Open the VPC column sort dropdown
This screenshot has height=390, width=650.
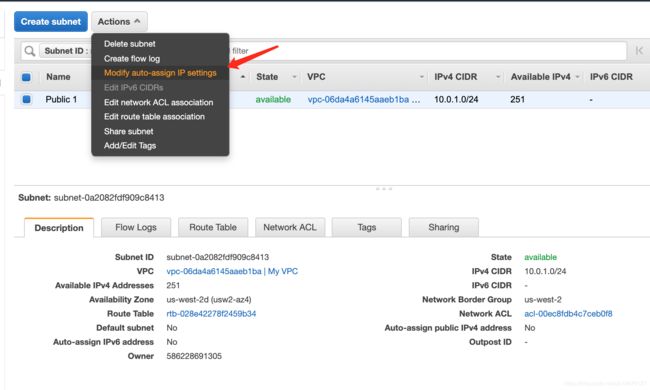[422, 77]
